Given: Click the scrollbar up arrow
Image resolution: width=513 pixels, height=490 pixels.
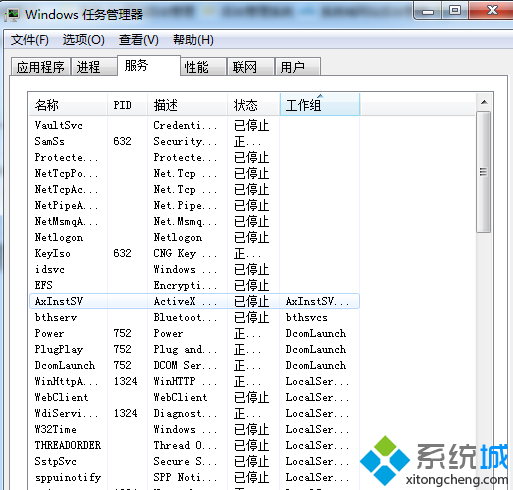Looking at the screenshot, I should pos(484,103).
